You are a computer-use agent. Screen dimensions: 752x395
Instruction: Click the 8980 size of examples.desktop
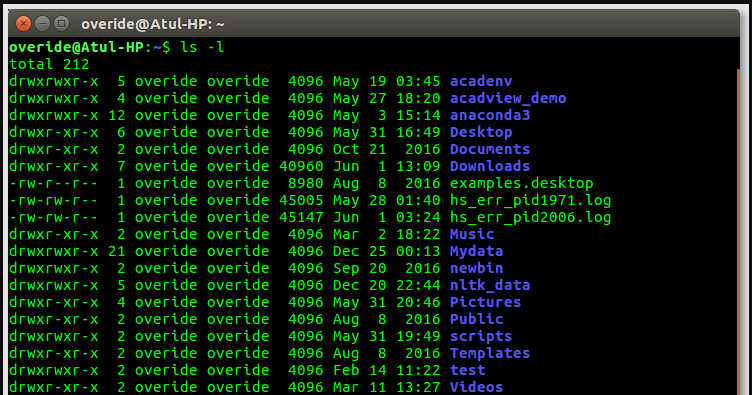point(306,183)
